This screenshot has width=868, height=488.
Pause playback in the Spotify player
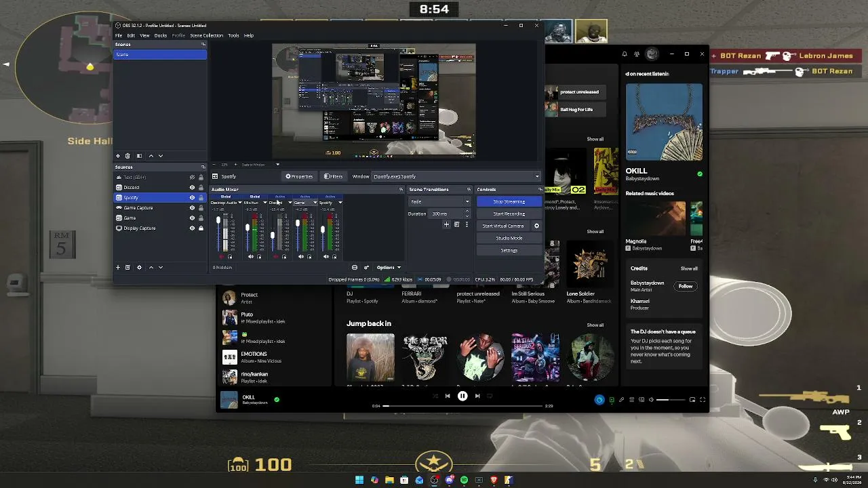point(462,396)
